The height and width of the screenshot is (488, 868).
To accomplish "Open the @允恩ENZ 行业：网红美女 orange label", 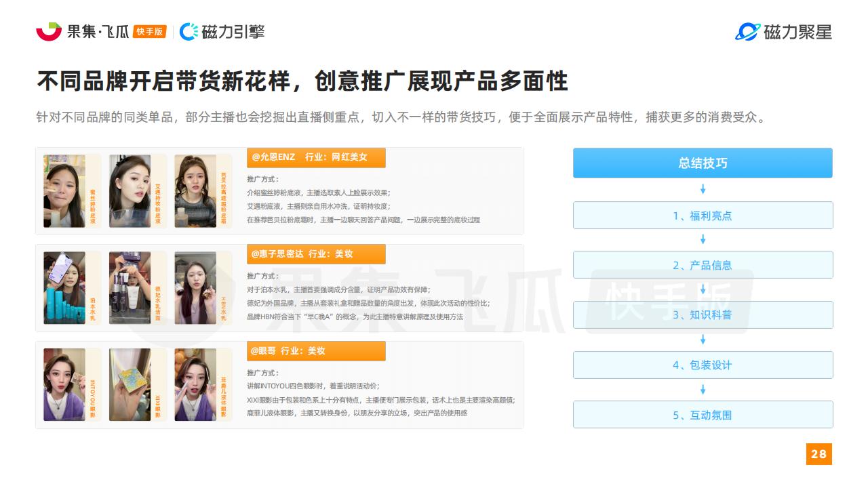I will (x=316, y=157).
